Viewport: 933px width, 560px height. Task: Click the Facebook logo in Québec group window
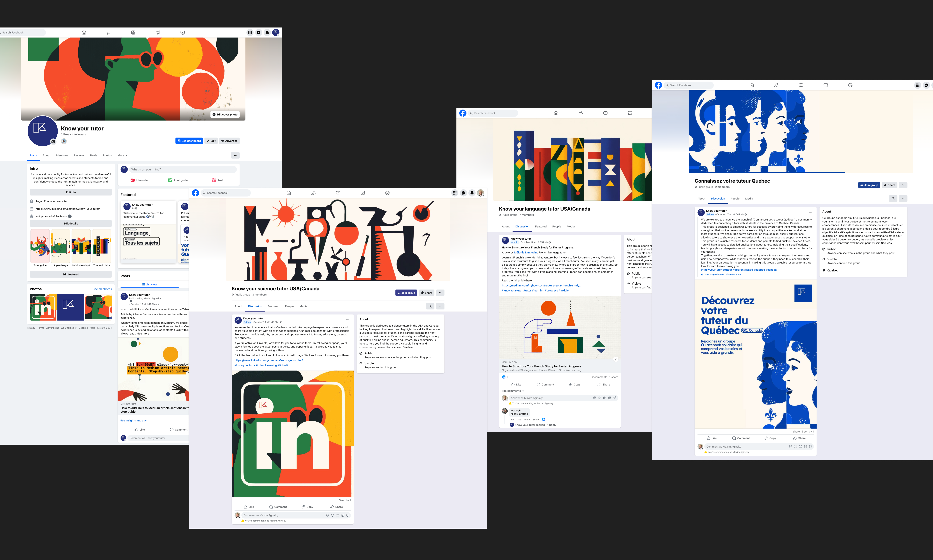[x=658, y=85]
